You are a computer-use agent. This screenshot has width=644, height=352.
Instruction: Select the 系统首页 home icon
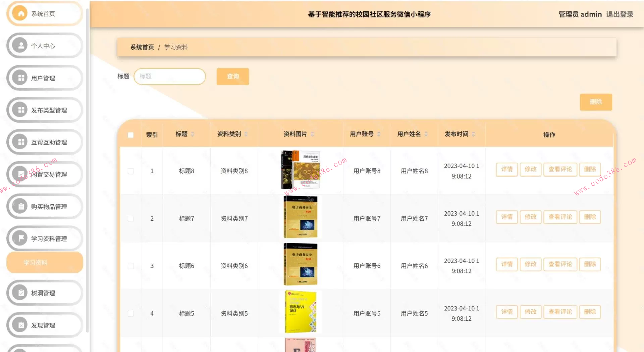pyautogui.click(x=21, y=14)
